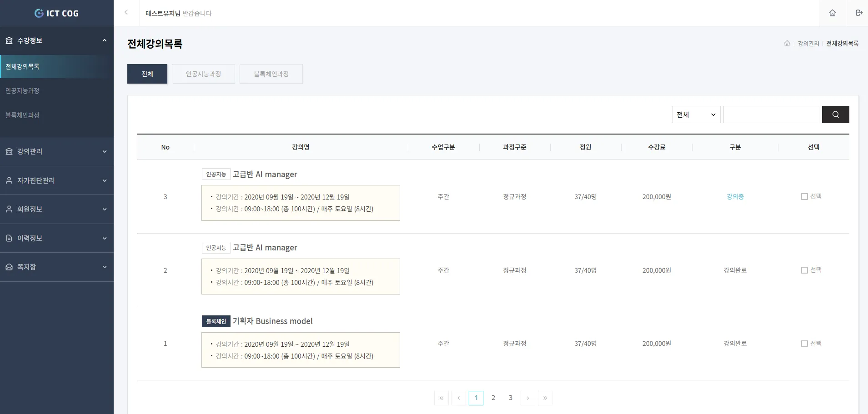Image resolution: width=868 pixels, height=414 pixels.
Task: Click the ICT COG logo icon
Action: point(40,13)
